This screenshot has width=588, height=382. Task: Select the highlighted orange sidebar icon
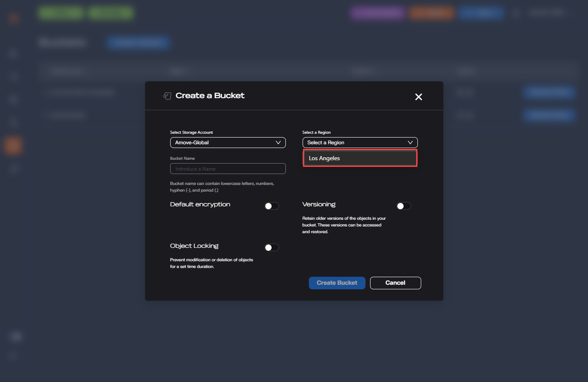coord(13,146)
